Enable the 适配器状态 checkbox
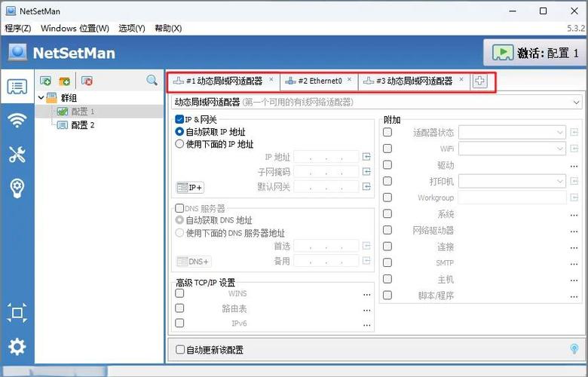The width and height of the screenshot is (588, 377). point(387,132)
